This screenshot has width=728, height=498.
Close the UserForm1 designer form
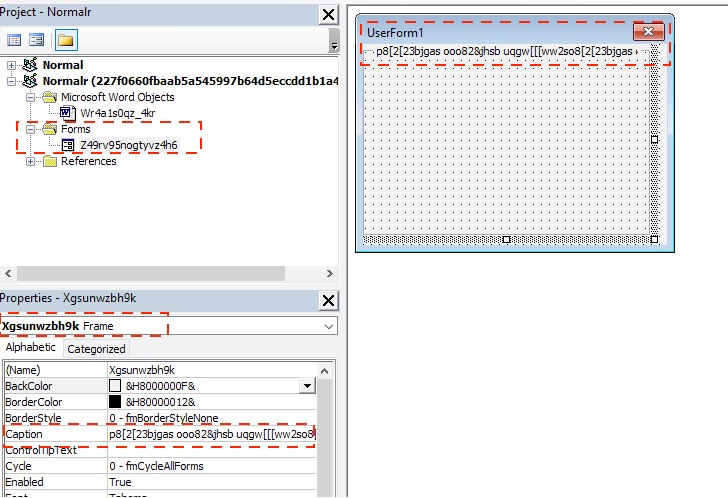(649, 32)
